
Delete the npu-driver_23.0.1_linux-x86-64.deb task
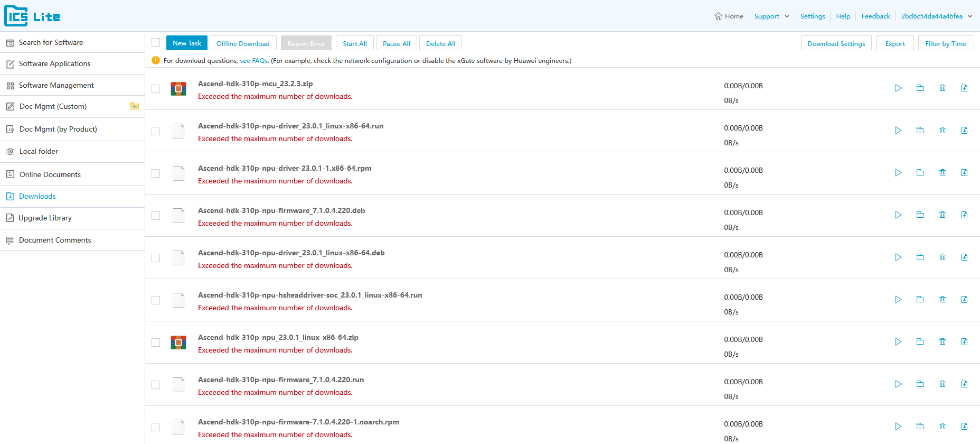(943, 257)
